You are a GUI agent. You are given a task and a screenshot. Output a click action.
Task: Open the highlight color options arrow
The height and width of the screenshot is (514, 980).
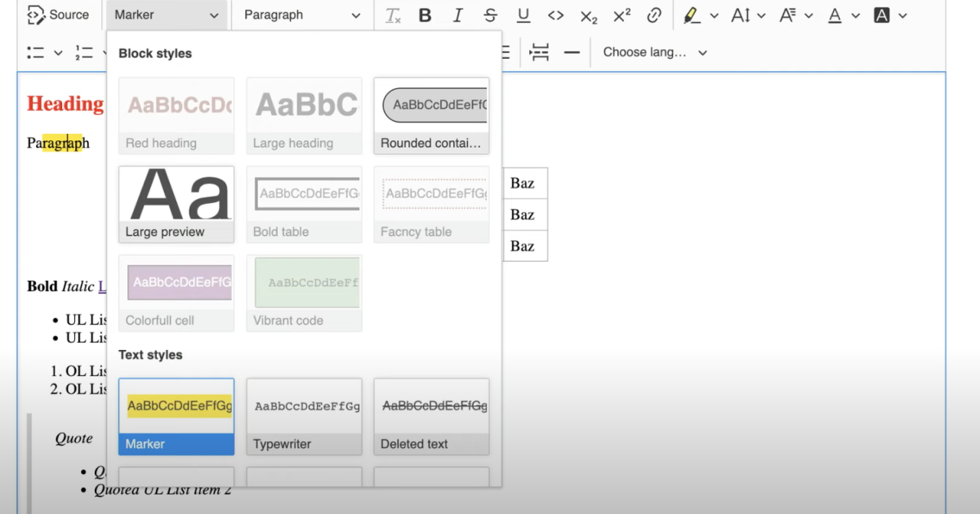[x=714, y=16]
